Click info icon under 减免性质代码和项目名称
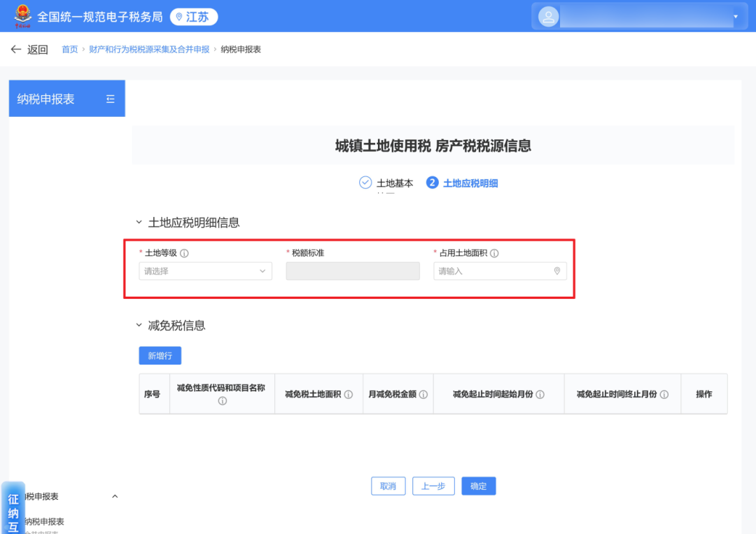This screenshot has width=756, height=534. pos(223,401)
